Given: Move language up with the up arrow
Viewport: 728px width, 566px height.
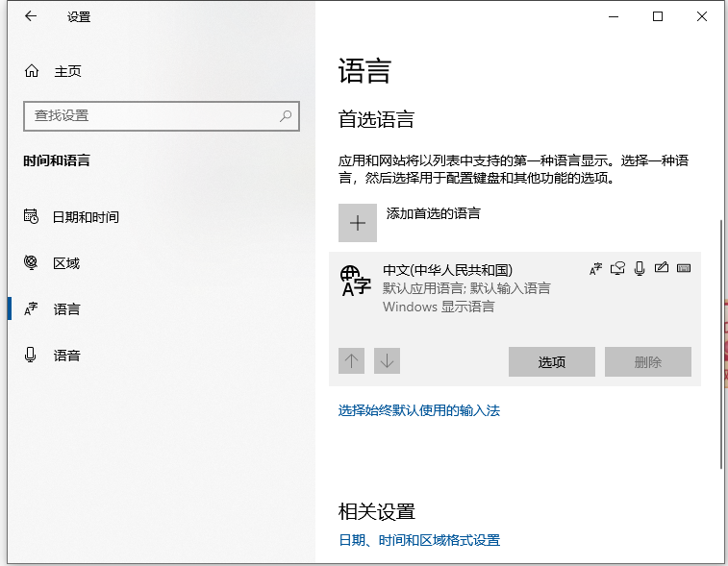Looking at the screenshot, I should tap(352, 361).
